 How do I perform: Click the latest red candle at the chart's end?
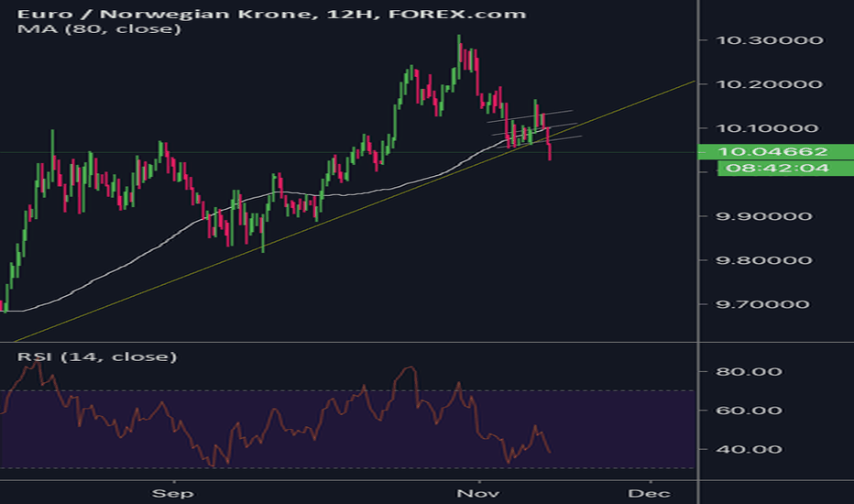pyautogui.click(x=550, y=151)
